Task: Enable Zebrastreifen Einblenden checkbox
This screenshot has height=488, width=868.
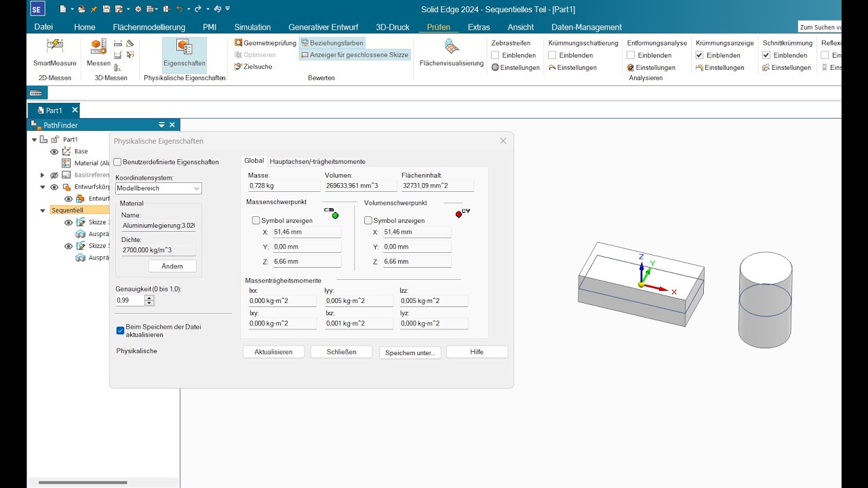Action: click(495, 56)
